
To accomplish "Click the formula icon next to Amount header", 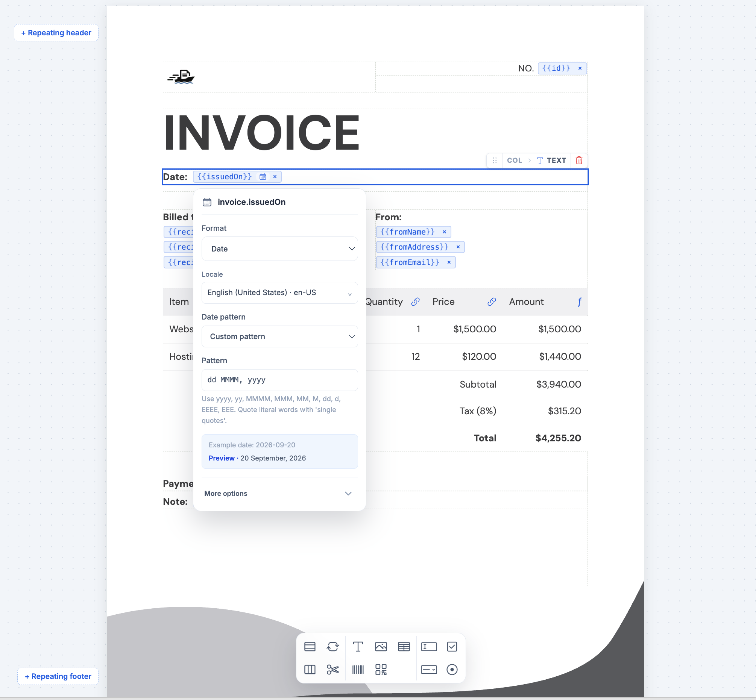I will [579, 302].
